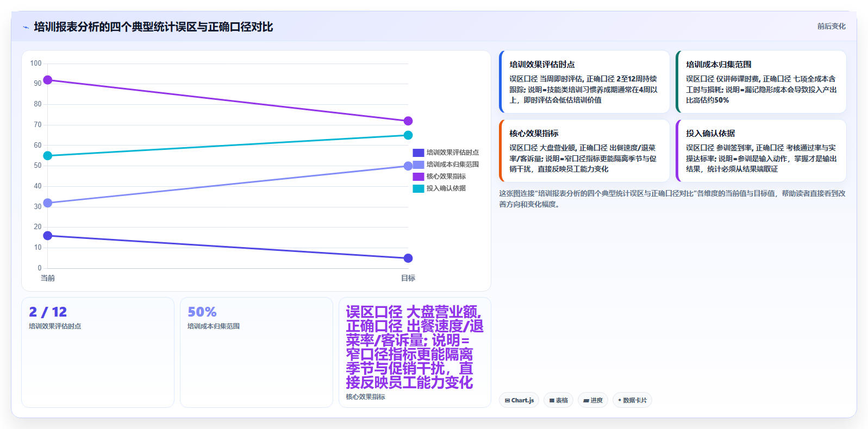Click the indigo data point at 当前 value 16

coord(48,236)
